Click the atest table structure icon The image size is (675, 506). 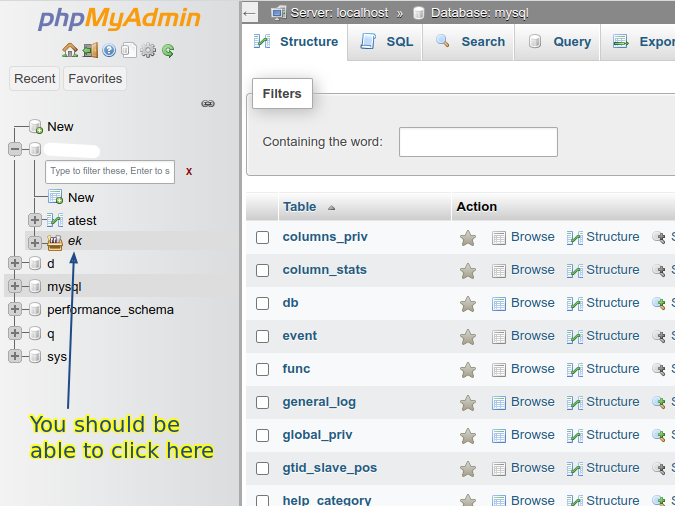coord(55,220)
